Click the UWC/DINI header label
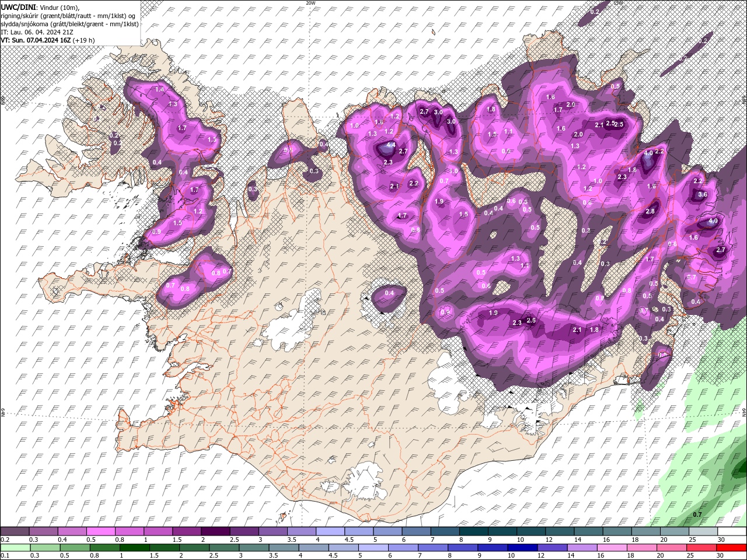 pos(19,6)
